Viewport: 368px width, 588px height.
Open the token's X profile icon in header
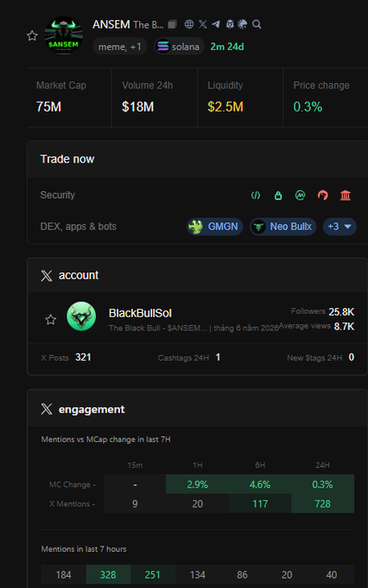[x=203, y=24]
